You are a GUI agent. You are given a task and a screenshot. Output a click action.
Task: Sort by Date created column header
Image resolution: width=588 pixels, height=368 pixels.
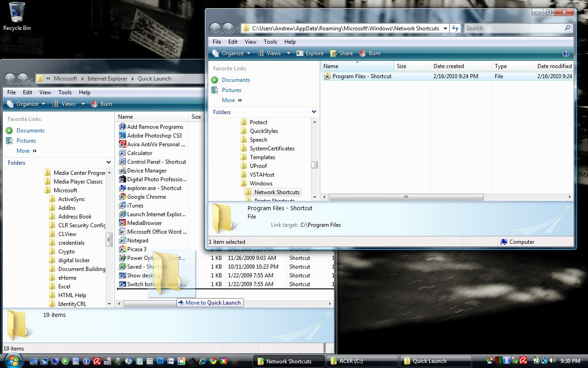click(x=461, y=66)
